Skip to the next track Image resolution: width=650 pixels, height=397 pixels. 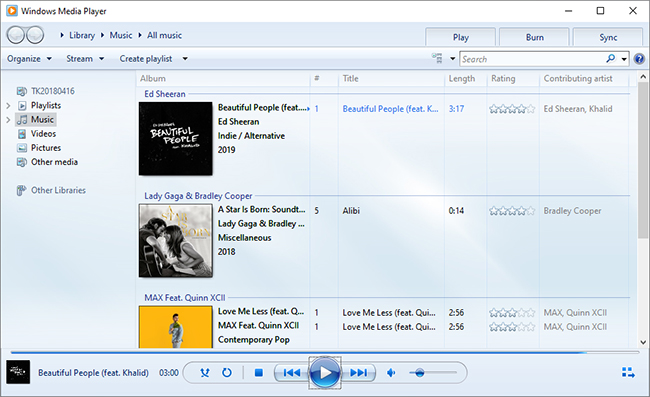[x=358, y=373]
